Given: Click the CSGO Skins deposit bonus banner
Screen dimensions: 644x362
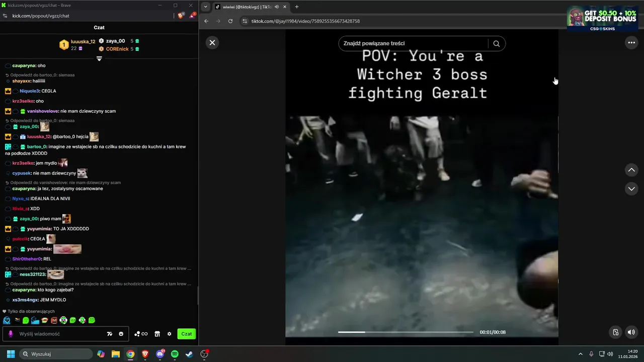Looking at the screenshot, I should [x=602, y=19].
